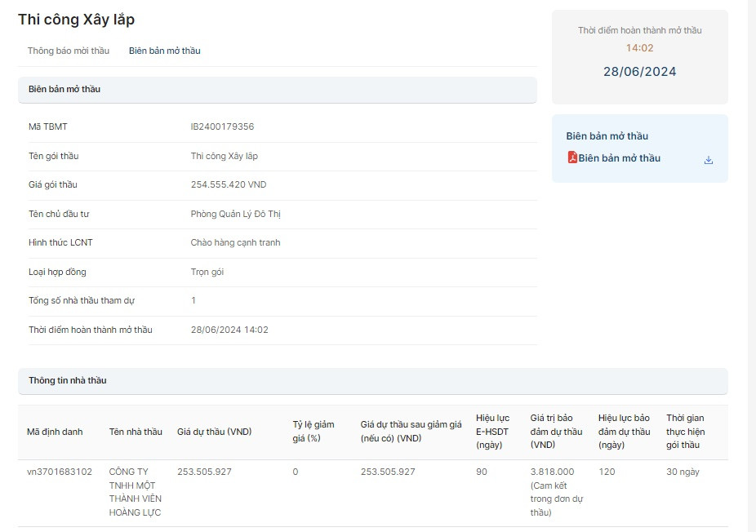Click the PDF icon beside Biên bản mở thầu
Screen dimensions: 756x532
pyautogui.click(x=572, y=157)
